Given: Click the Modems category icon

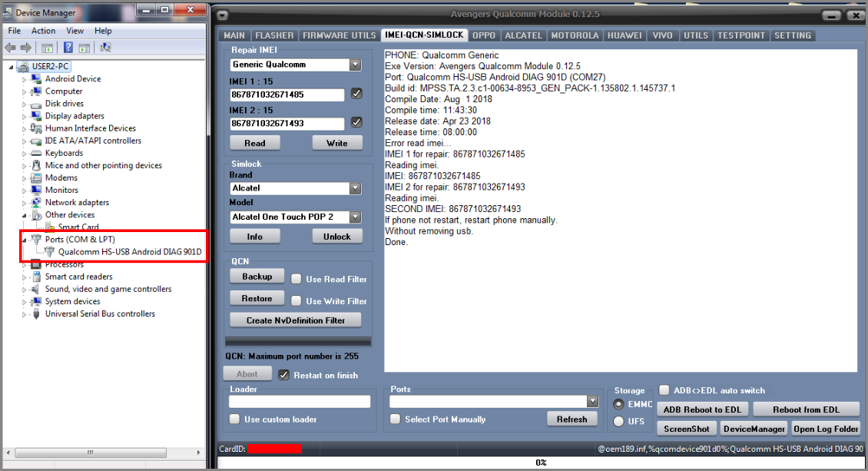Looking at the screenshot, I should click(x=36, y=177).
